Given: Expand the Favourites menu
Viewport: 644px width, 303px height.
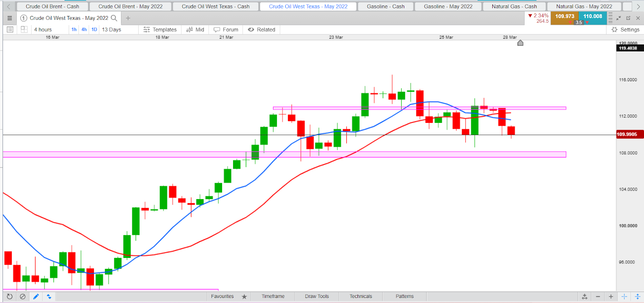Looking at the screenshot, I should point(223,296).
